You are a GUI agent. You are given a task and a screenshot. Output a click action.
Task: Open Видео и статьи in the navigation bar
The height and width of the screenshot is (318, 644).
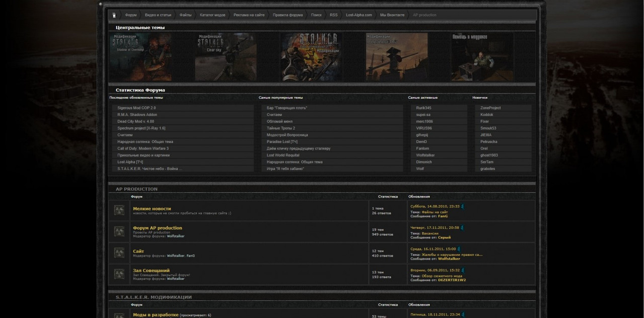(158, 15)
